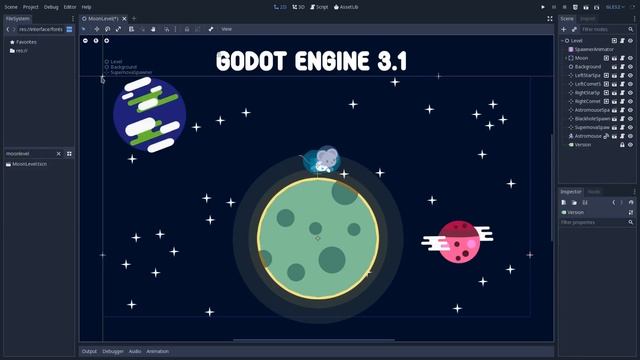This screenshot has height=360, width=640.
Task: Click the zoom out minus button
Action: (85, 40)
